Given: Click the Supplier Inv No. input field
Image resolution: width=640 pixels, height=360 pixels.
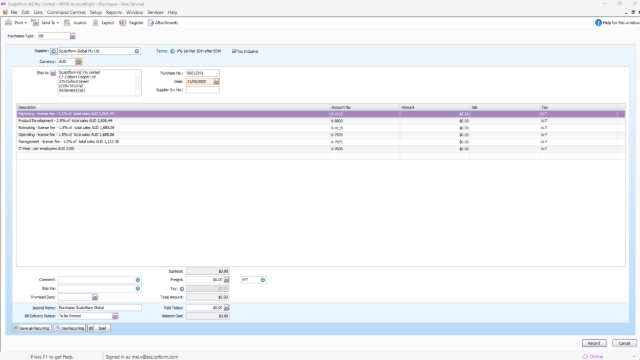Looking at the screenshot, I should (202, 90).
